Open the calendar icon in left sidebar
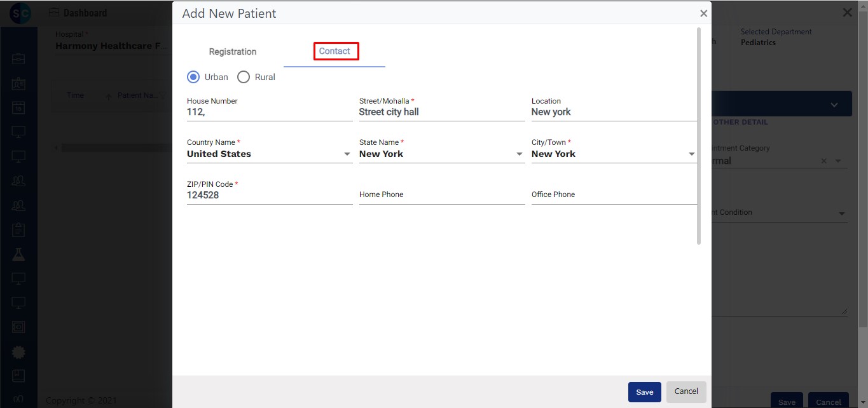The image size is (868, 408). click(x=19, y=106)
